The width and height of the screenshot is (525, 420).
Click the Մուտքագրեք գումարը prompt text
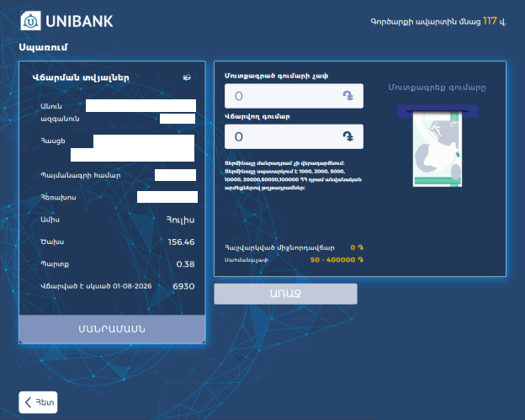point(437,88)
